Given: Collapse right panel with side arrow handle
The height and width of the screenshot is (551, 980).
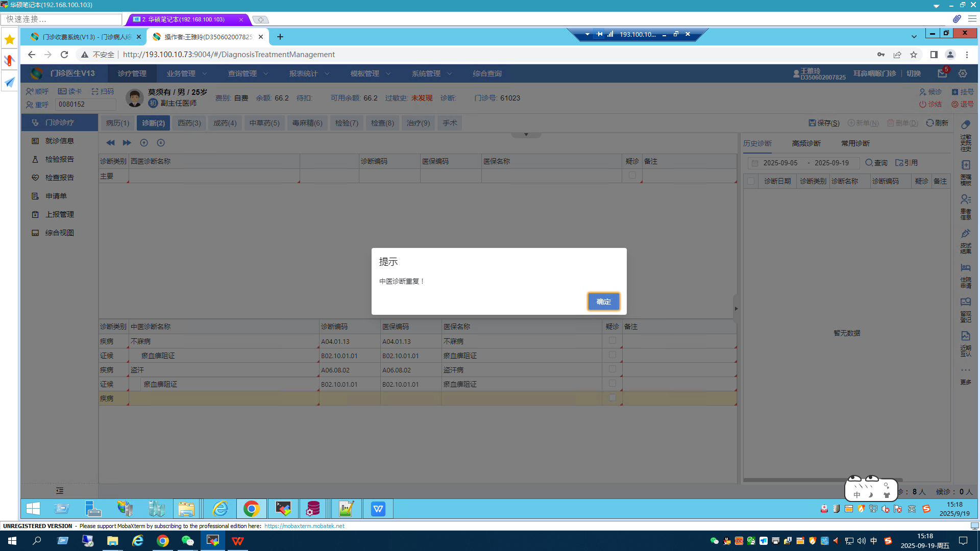Looking at the screenshot, I should pyautogui.click(x=736, y=309).
